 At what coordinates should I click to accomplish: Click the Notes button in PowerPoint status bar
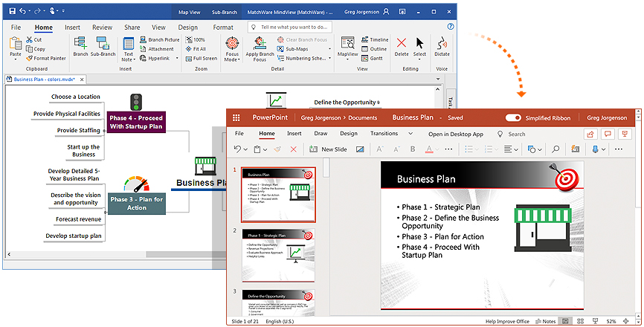[x=546, y=321]
